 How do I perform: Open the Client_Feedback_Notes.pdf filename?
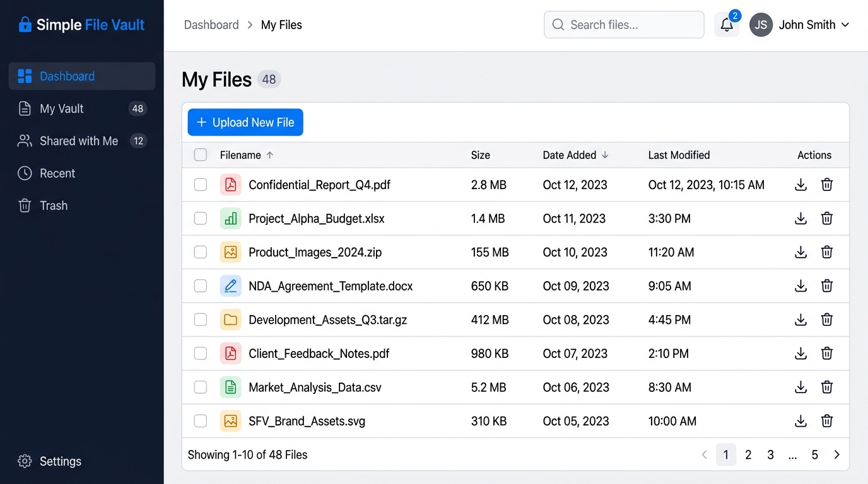pyautogui.click(x=319, y=354)
